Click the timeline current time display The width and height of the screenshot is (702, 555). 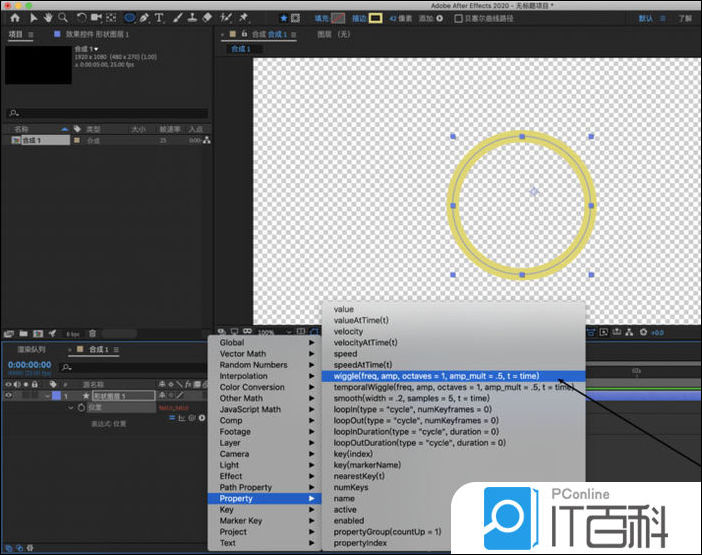pyautogui.click(x=29, y=365)
